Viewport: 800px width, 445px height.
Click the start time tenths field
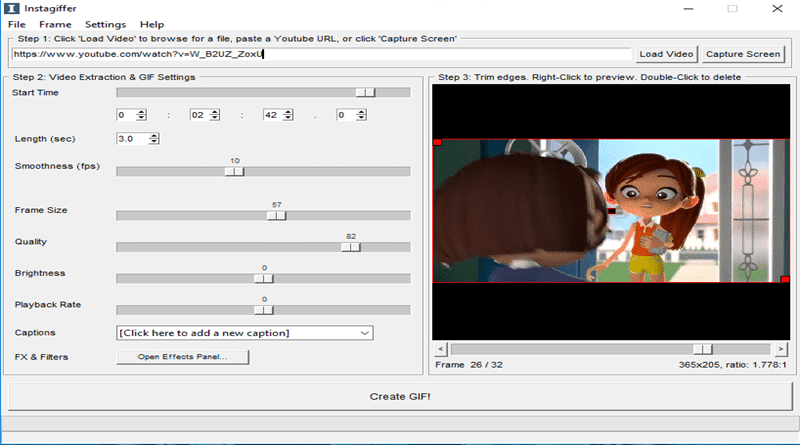pos(346,115)
